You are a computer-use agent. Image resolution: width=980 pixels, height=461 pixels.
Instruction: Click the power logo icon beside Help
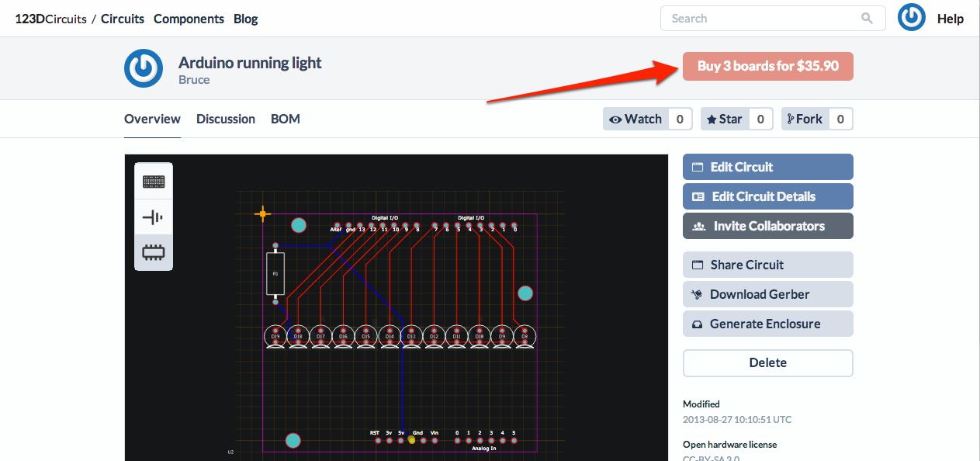click(x=912, y=17)
